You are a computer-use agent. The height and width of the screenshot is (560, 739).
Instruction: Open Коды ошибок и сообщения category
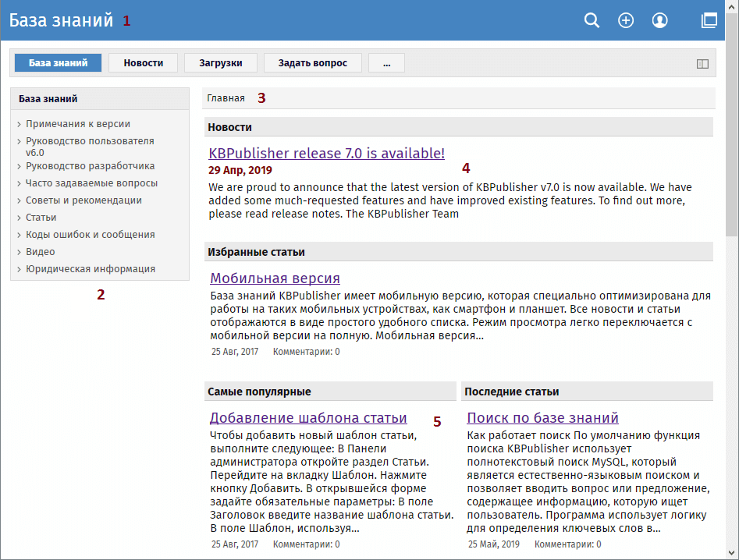[x=90, y=235]
